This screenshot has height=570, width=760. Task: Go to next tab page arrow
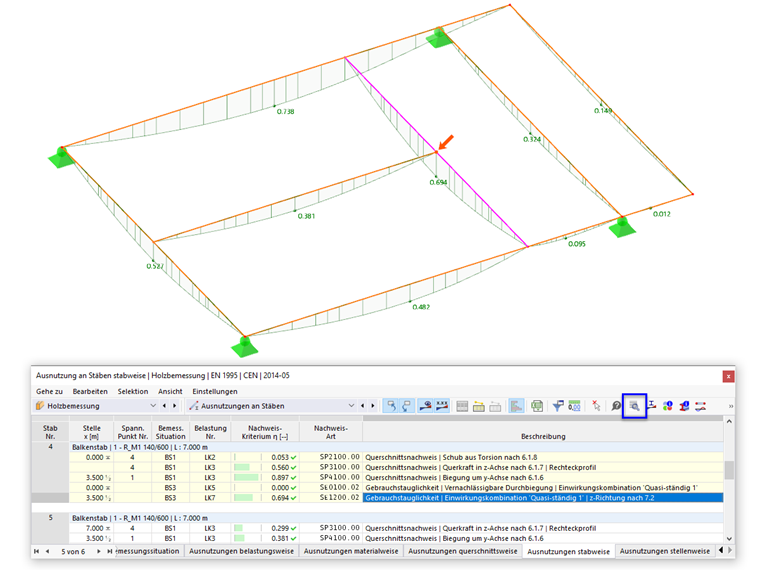pos(98,551)
